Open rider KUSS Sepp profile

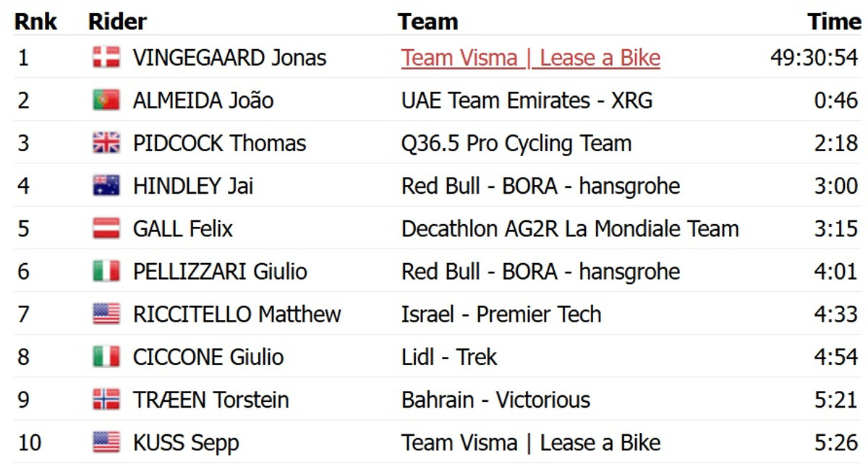click(186, 442)
